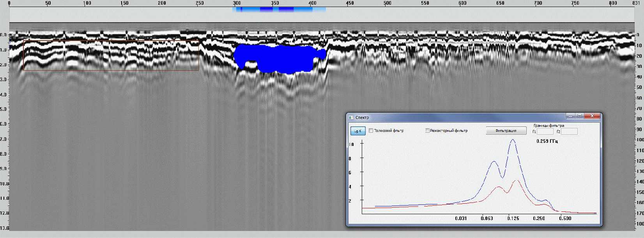Enable the Режекторный фильтр checkbox

[x=427, y=131]
